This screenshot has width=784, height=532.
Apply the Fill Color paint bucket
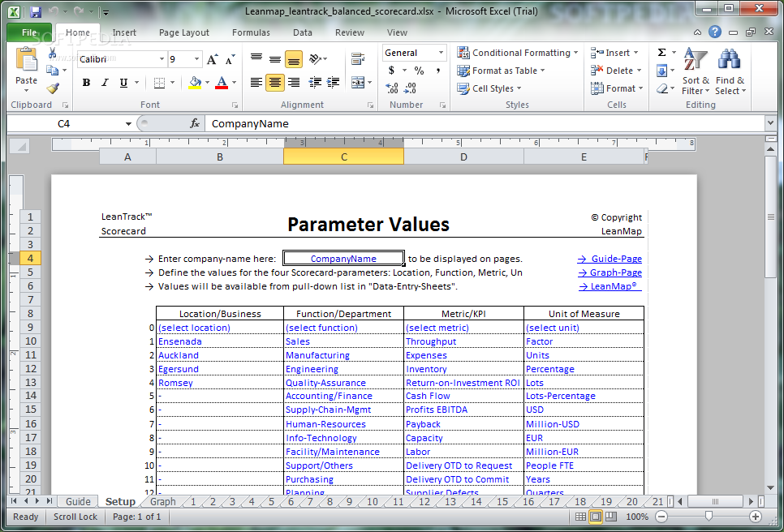[x=195, y=83]
